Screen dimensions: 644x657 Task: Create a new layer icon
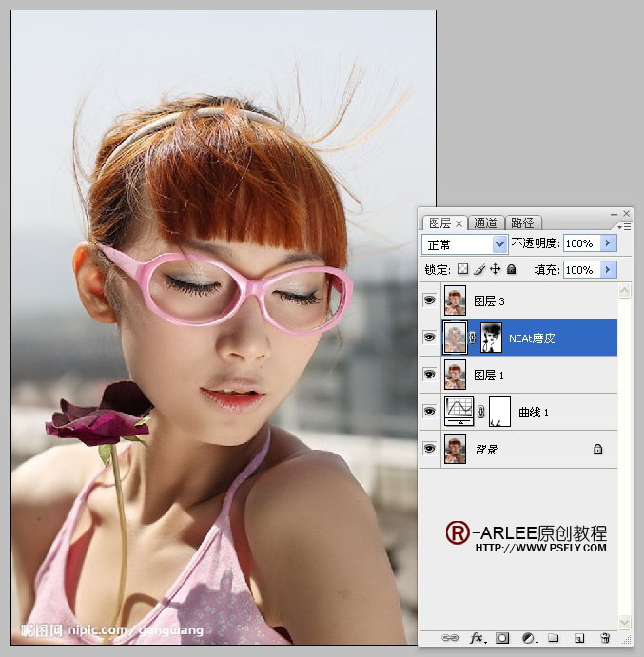coord(579,638)
